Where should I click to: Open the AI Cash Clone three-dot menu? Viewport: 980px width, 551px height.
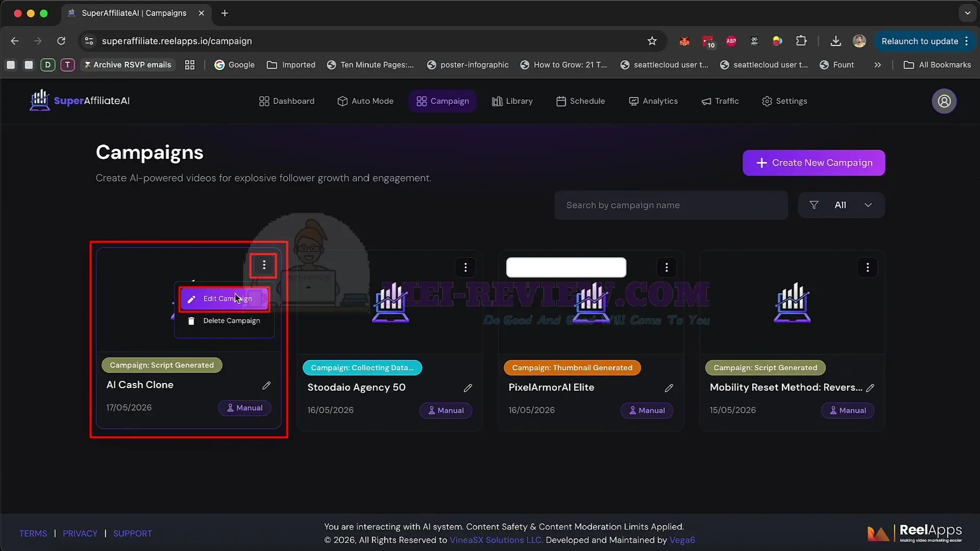[x=264, y=265]
